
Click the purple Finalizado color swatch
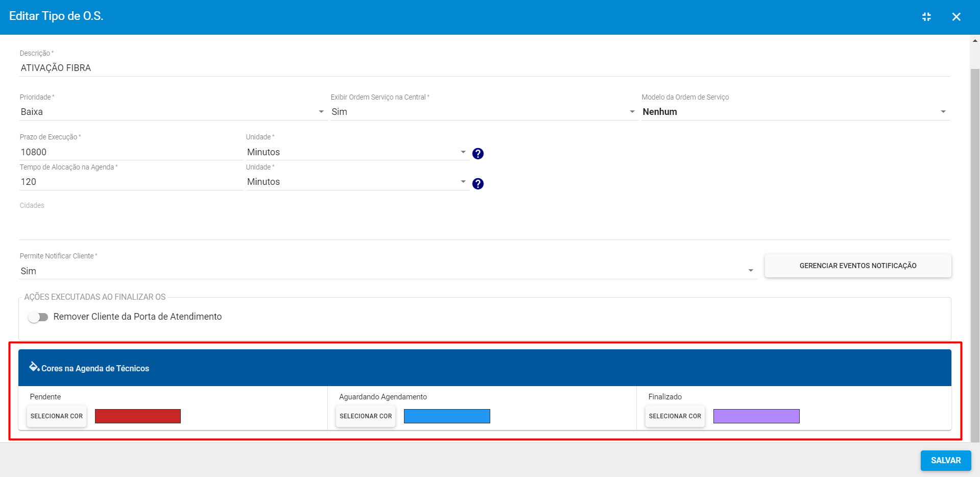[756, 416]
